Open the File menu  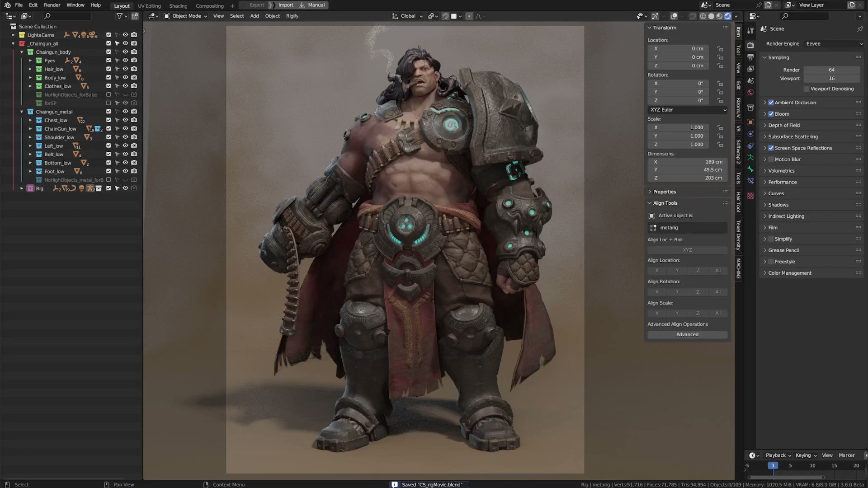[19, 5]
